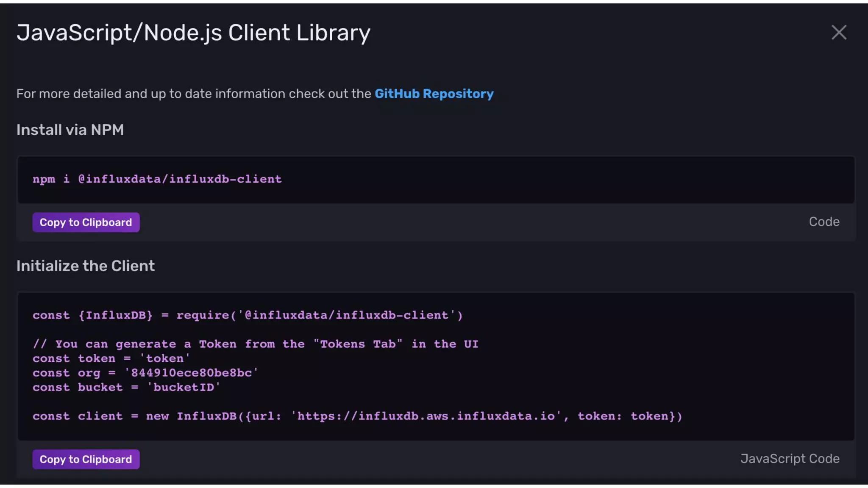
Task: Copy the npm install command to clipboard
Action: click(86, 222)
